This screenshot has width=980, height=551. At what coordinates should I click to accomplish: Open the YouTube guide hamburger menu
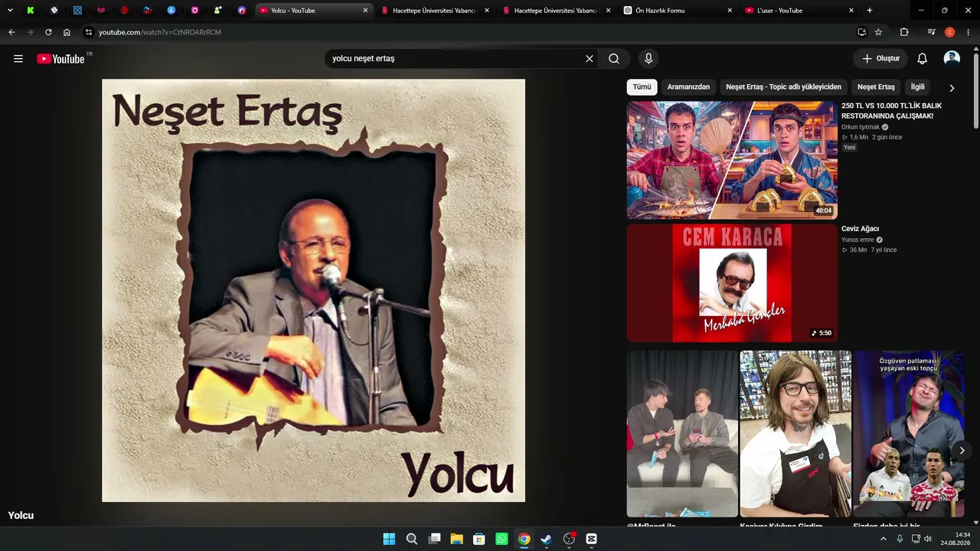click(x=18, y=59)
